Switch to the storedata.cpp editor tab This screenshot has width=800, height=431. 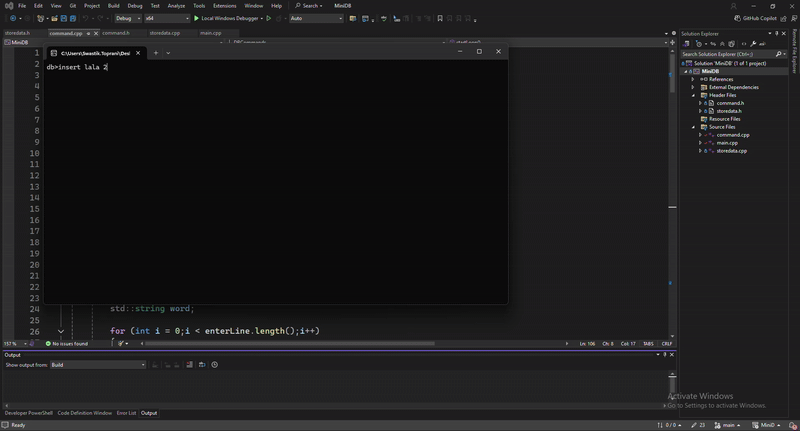165,33
